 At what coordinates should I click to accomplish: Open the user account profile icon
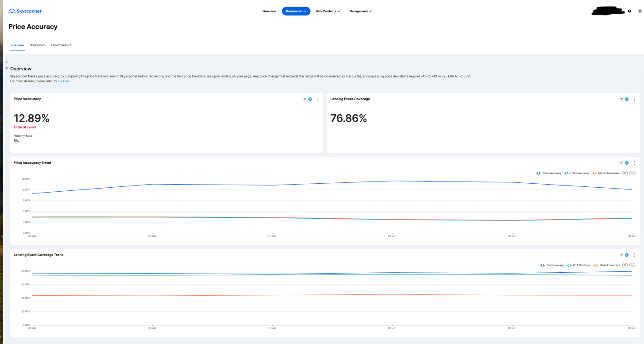(x=640, y=11)
